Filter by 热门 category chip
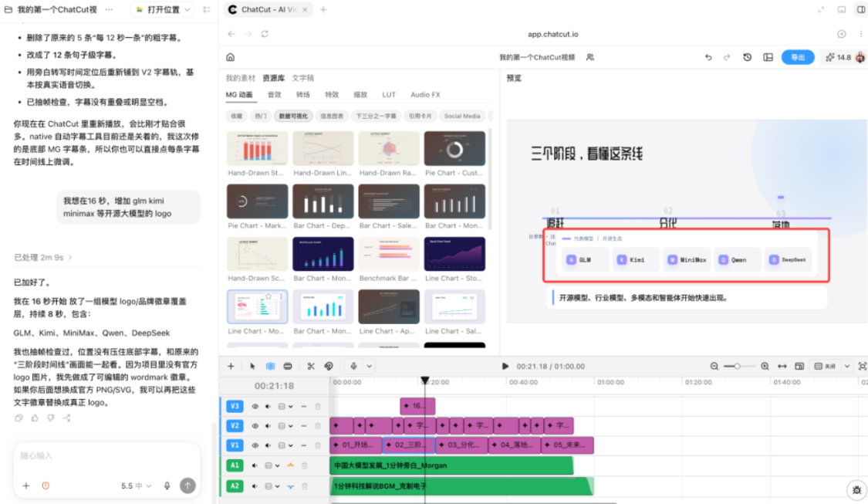The height and width of the screenshot is (504, 868). (x=260, y=116)
